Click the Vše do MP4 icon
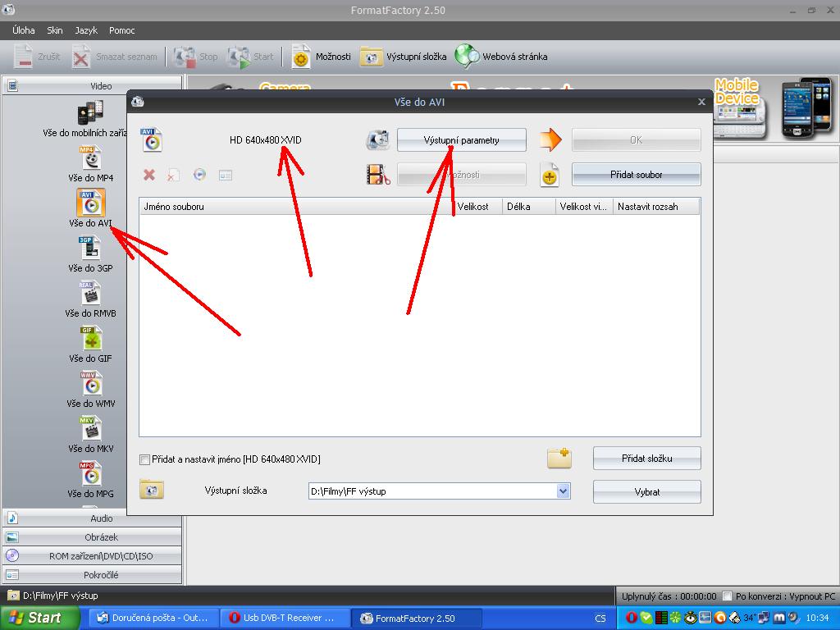 (x=91, y=158)
